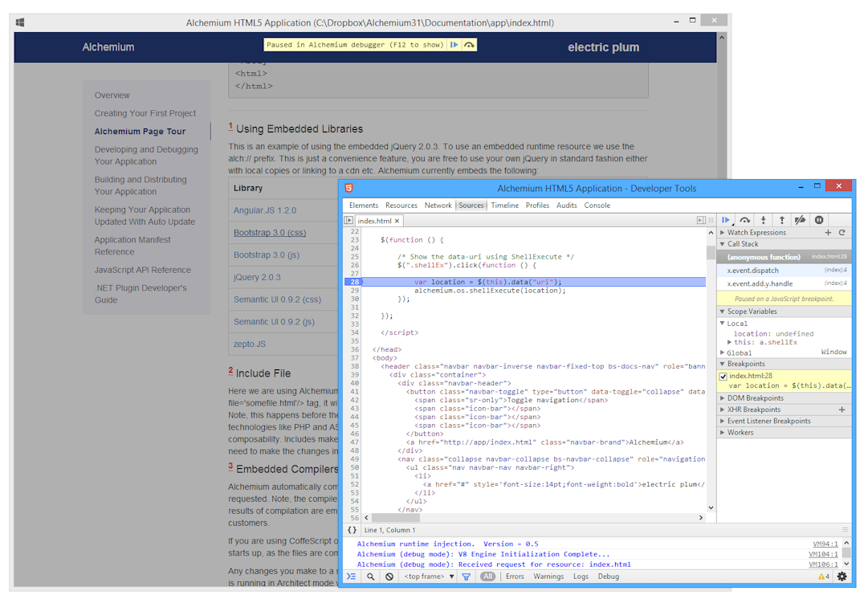The height and width of the screenshot is (603, 868).
Task: Toggle the index.html:28 breakpoint checkbox
Action: (x=723, y=376)
